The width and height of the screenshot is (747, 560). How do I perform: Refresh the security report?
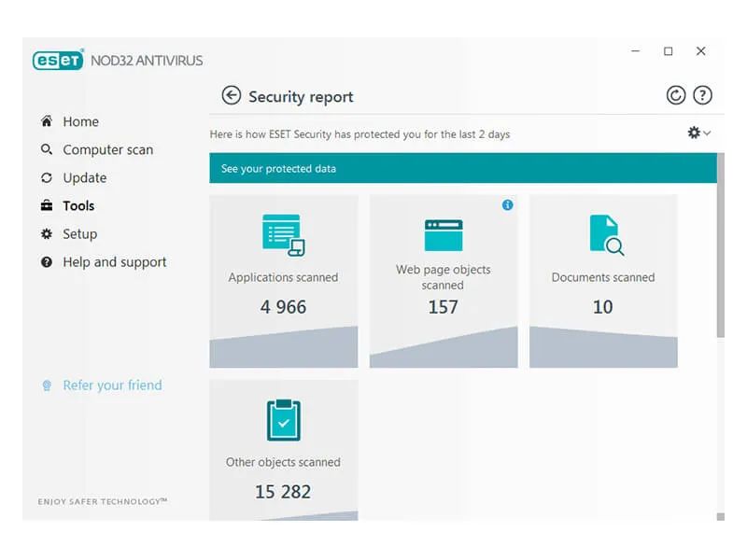675,95
